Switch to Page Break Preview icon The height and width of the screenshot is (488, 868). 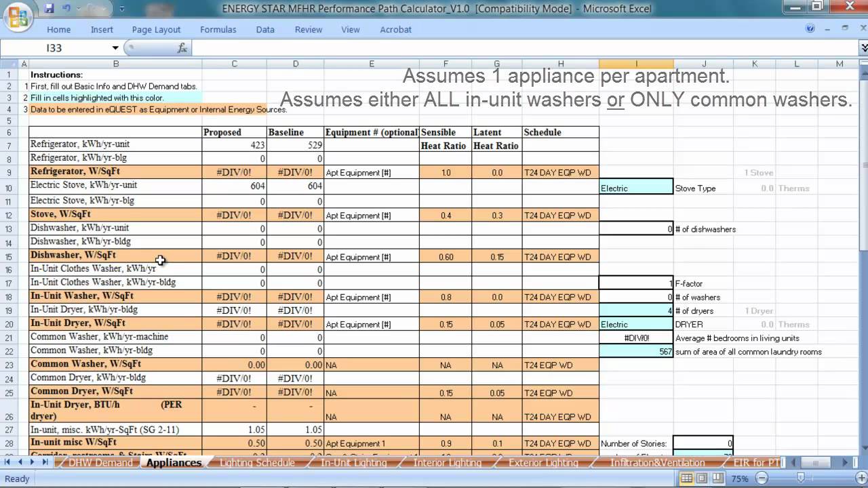[x=717, y=479]
